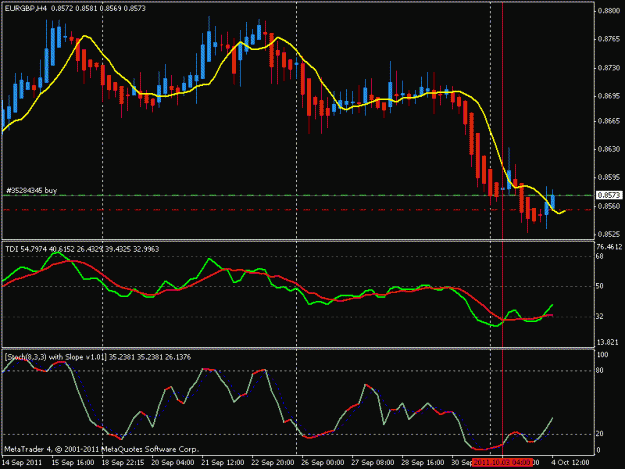
Task: Click the 4 Oct 12:00 time label
Action: tap(570, 463)
